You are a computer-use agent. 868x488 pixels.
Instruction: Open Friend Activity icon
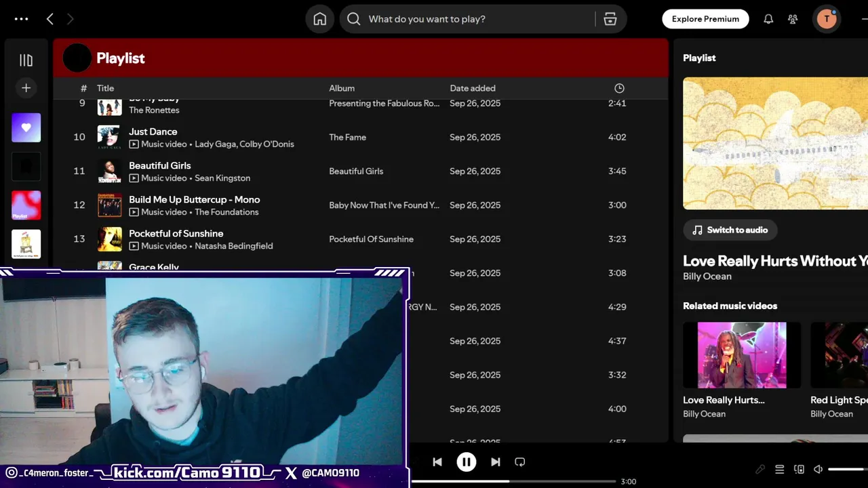(x=793, y=19)
